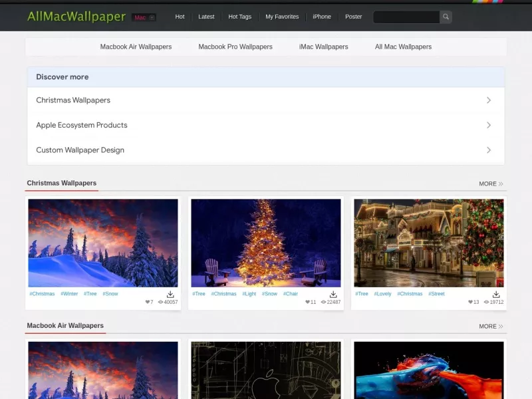Click the search magnifier icon
The height and width of the screenshot is (399, 532).
tap(446, 17)
